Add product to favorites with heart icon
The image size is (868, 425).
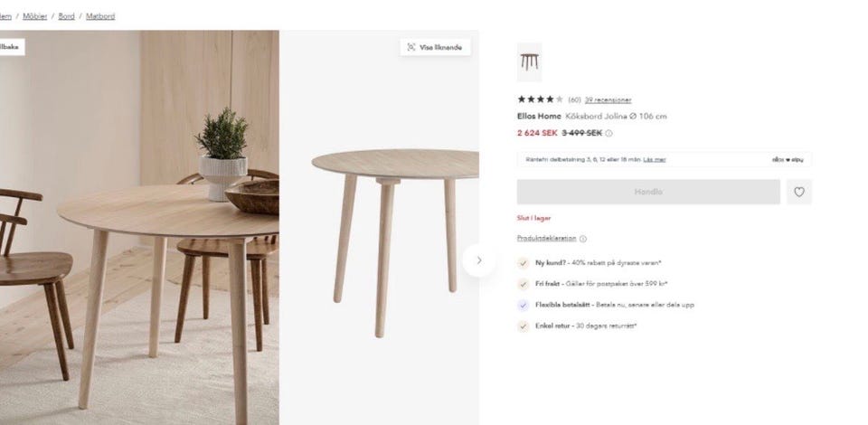click(x=798, y=192)
